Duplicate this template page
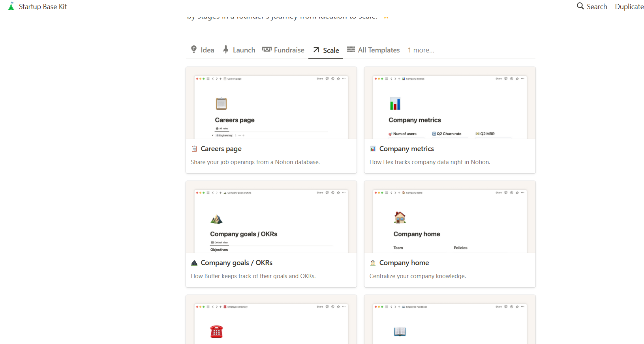This screenshot has height=344, width=644. [x=629, y=7]
